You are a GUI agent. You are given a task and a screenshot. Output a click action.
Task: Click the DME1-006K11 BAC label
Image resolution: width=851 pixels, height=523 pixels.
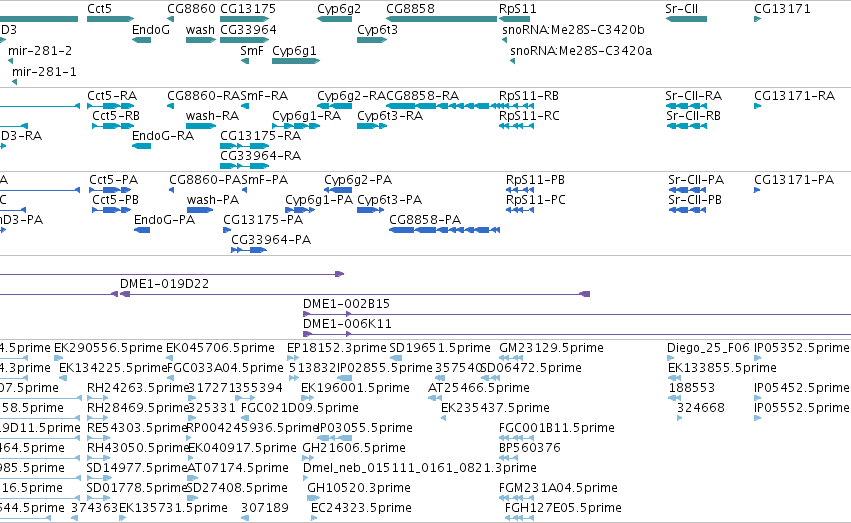pyautogui.click(x=347, y=324)
